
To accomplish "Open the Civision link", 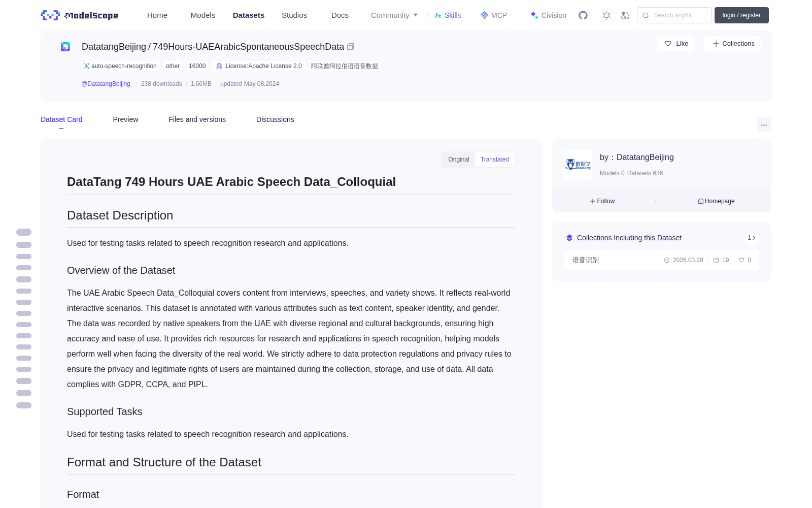I will [548, 15].
